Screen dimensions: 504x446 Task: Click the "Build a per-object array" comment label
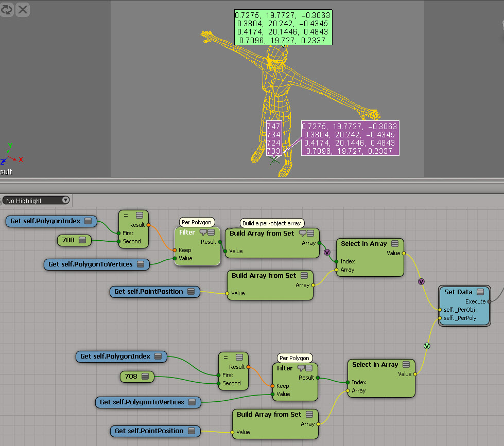(272, 223)
